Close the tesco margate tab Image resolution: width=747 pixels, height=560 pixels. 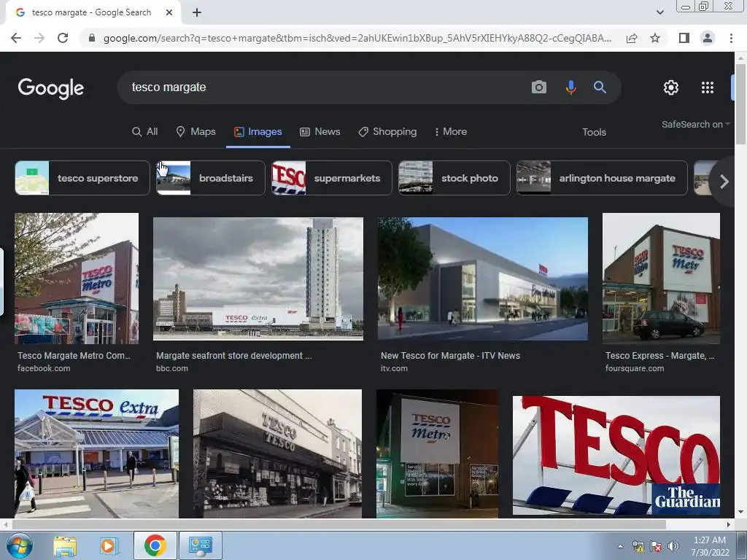[x=169, y=13]
